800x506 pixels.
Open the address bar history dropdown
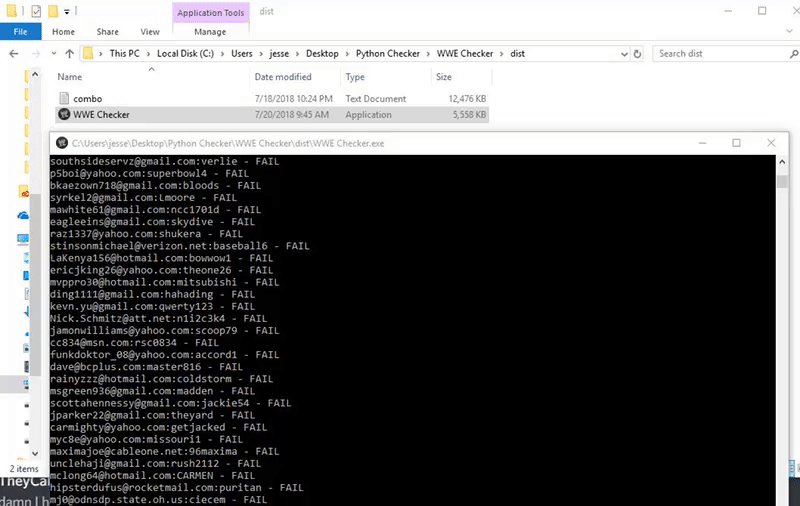(624, 54)
